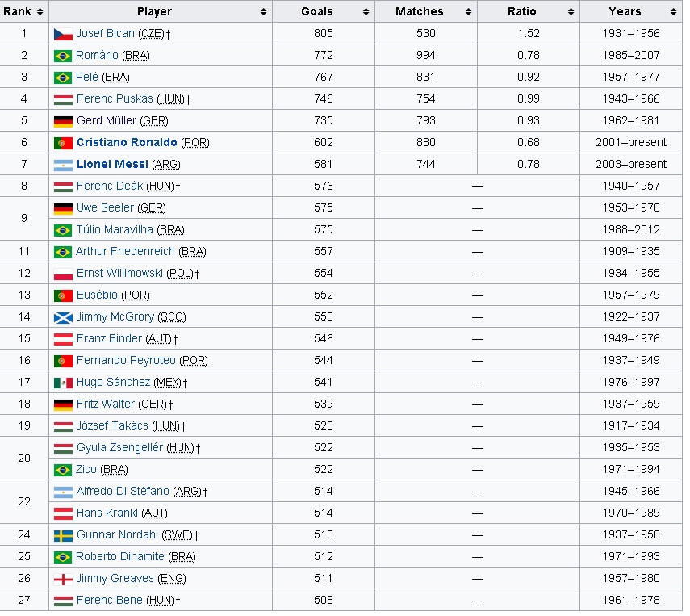Click the Argentina flag next to Lionel Messi
The image size is (690, 616).
[x=63, y=165]
